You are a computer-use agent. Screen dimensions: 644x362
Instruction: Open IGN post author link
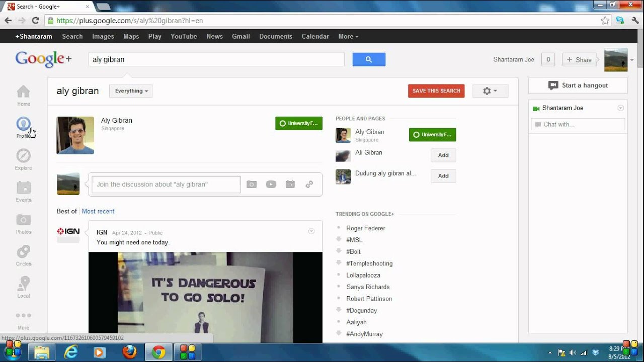pos(102,232)
